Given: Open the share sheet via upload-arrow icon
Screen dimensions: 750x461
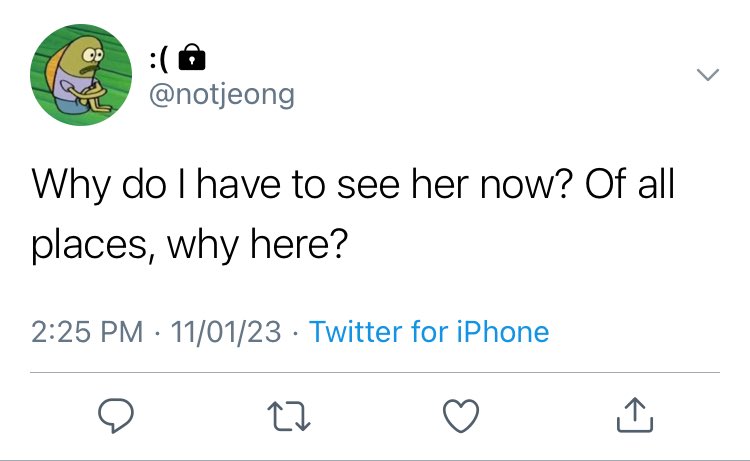Looking at the screenshot, I should tap(635, 415).
